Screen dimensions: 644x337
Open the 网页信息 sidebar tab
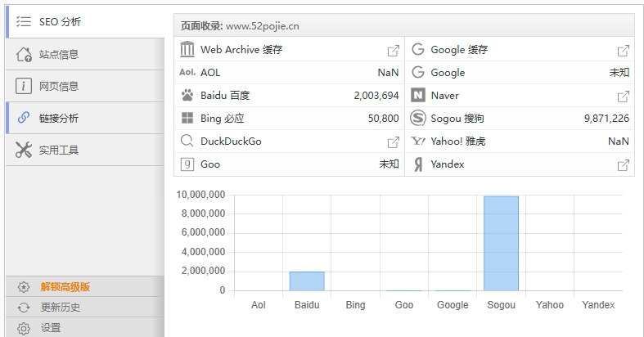point(85,86)
